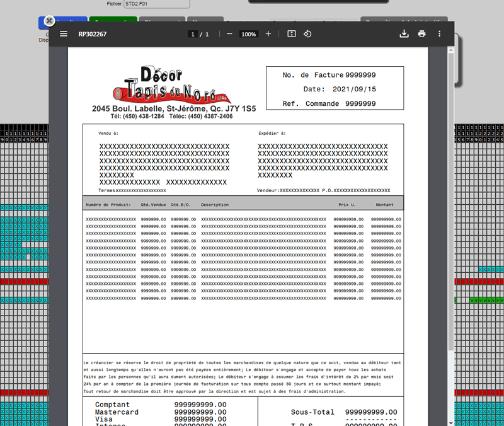Screen dimensions: 504x426
Task: Click the 'Qté.B/O.' column header
Action: 181,204
